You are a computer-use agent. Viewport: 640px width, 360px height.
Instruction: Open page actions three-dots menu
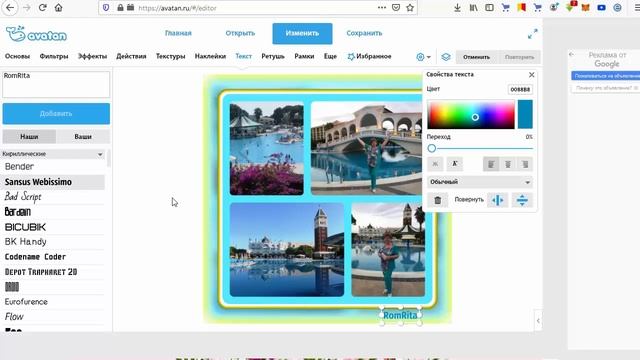point(382,8)
